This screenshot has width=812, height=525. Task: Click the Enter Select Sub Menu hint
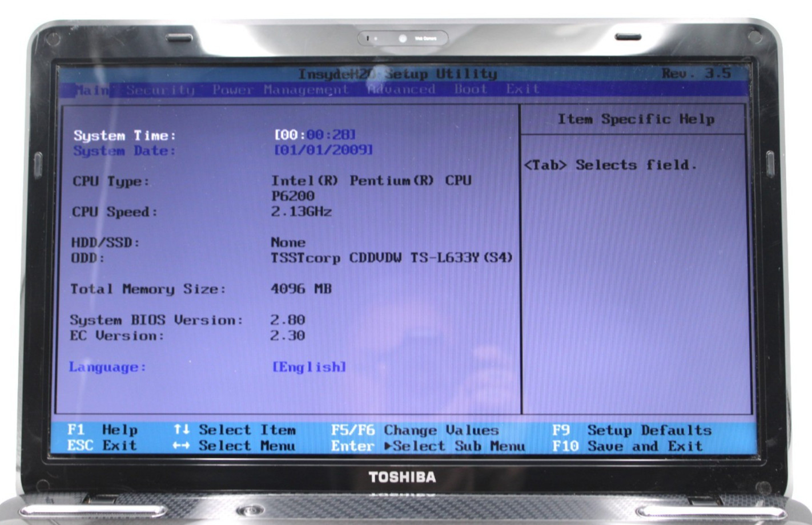[x=428, y=446]
